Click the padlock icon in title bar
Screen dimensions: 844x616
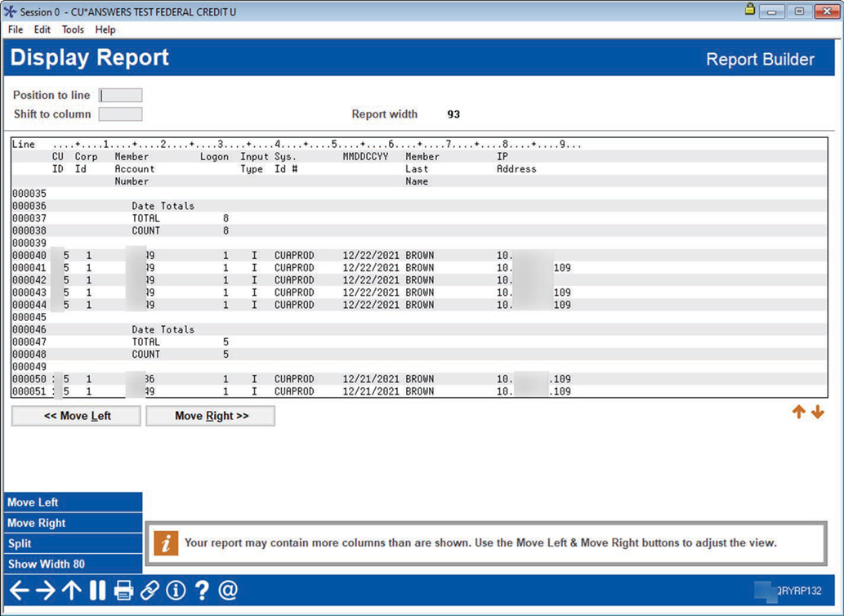click(x=750, y=9)
